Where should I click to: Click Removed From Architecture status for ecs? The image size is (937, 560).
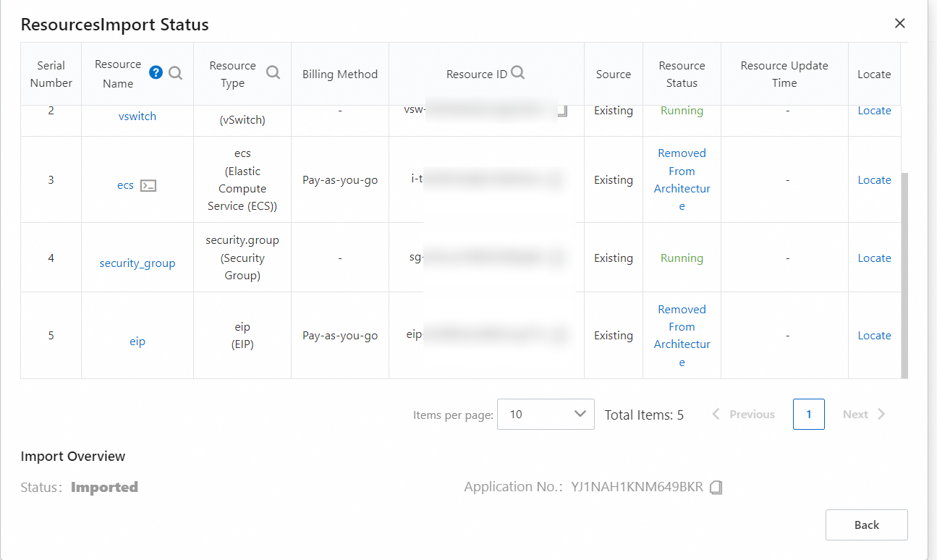(x=682, y=180)
